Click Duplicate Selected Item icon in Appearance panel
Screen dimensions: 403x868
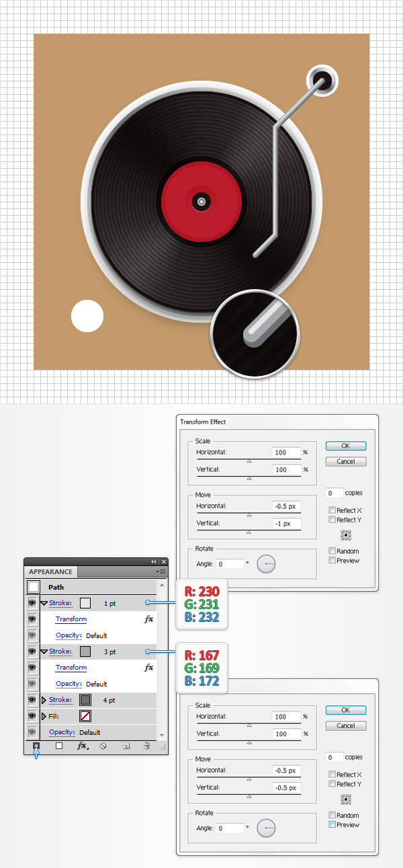(126, 746)
